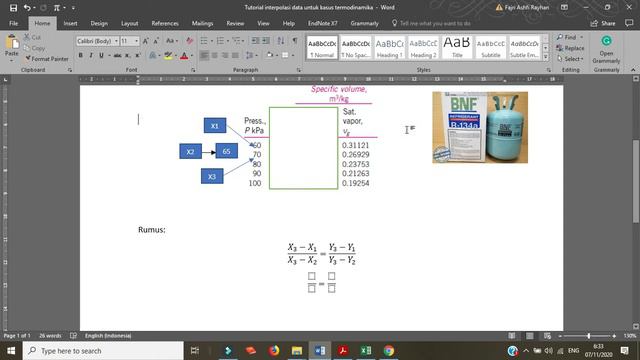This screenshot has width=640, height=360.
Task: Switch to Web Layout view icon
Action: [547, 336]
